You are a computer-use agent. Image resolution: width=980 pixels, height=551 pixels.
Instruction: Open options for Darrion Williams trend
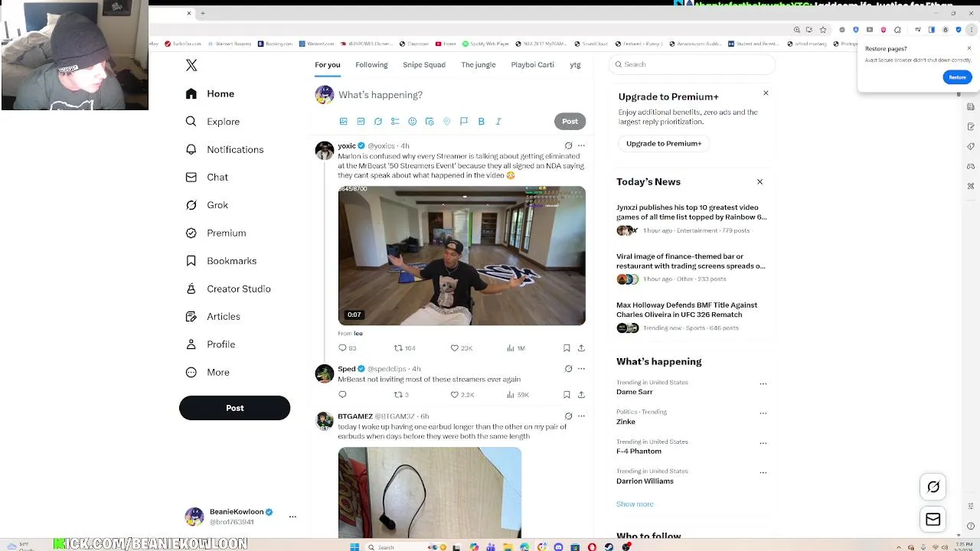[763, 473]
